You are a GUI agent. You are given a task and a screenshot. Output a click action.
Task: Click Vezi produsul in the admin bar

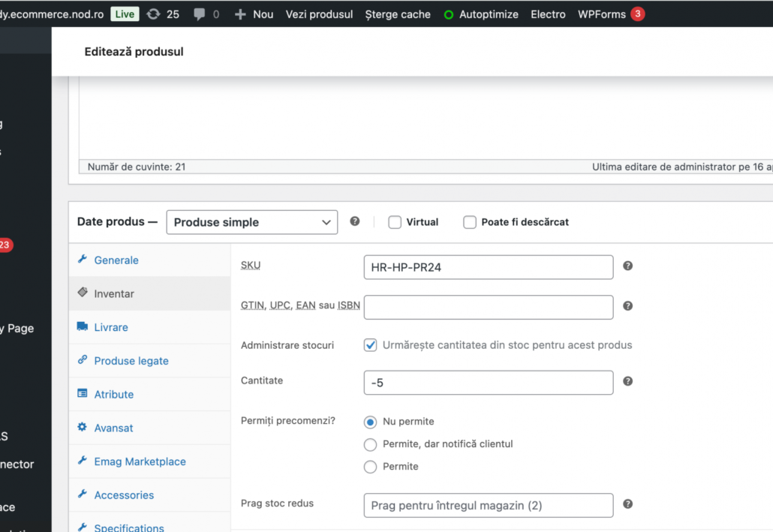[319, 14]
